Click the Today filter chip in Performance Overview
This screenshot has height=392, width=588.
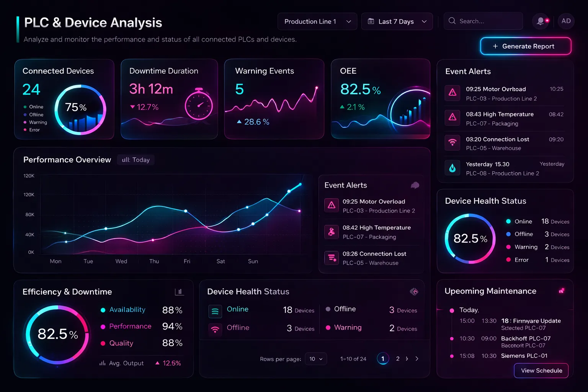[136, 160]
